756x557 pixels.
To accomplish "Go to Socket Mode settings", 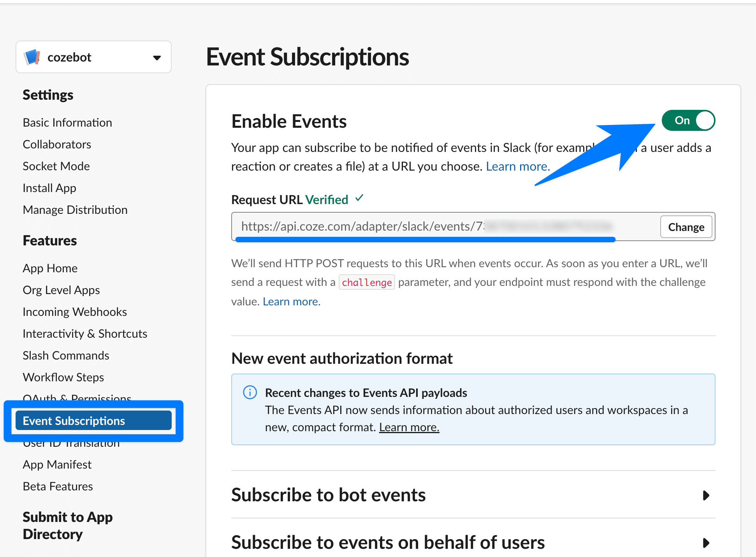I will (56, 166).
